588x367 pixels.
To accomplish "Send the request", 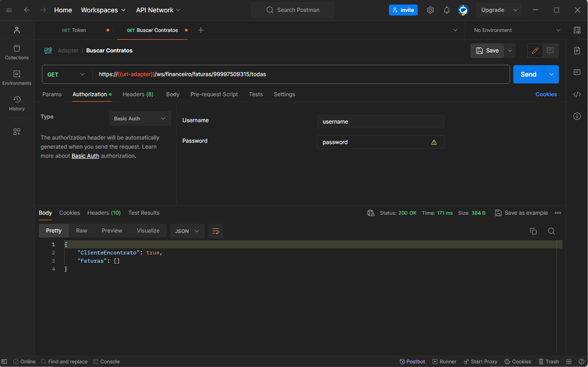I will click(529, 74).
